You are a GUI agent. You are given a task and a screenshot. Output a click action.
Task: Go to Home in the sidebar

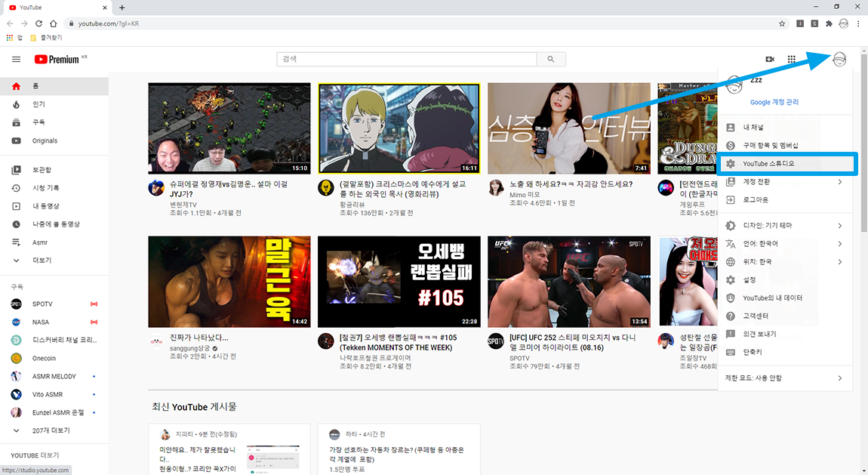[x=54, y=86]
